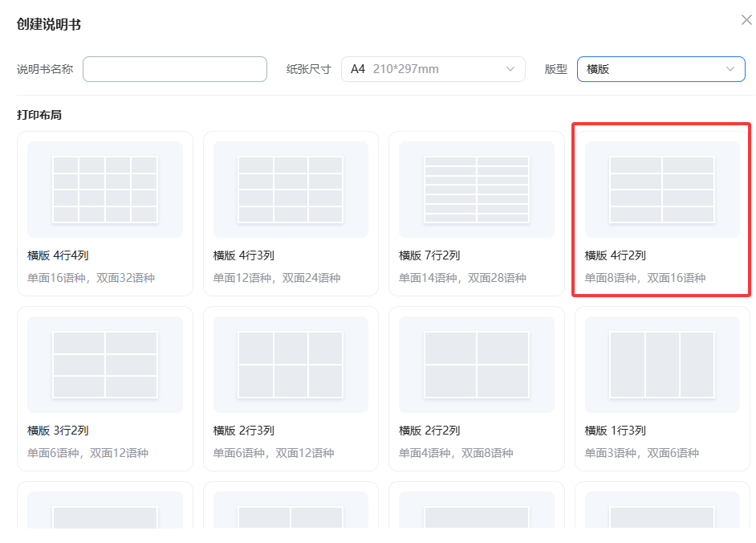756x543 pixels.
Task: Click the chevron arrow in the A4 paper size box
Action: tap(510, 69)
